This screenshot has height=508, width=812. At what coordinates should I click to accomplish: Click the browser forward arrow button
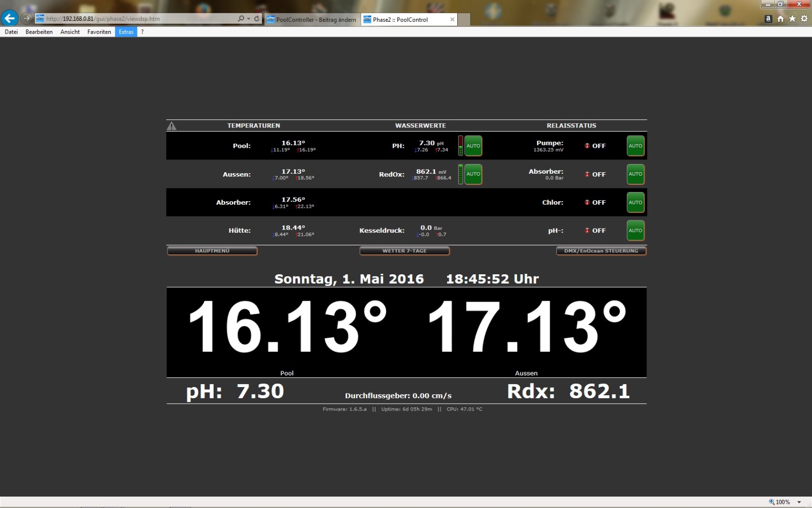pos(27,18)
